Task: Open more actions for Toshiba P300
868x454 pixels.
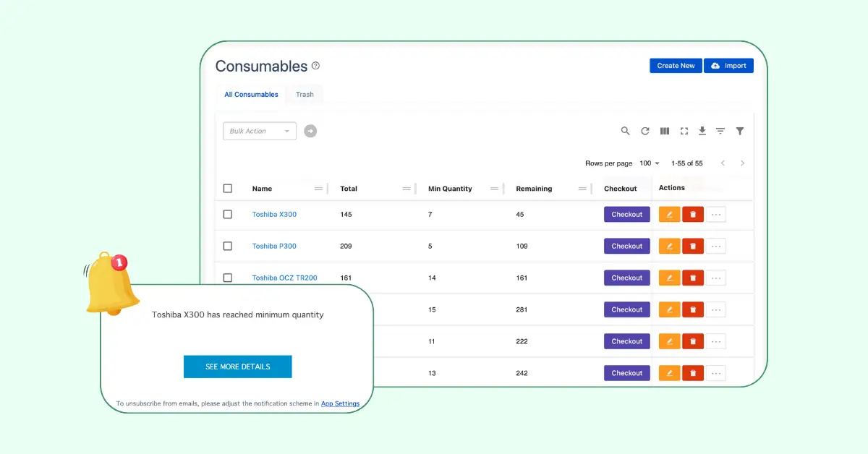Action: 716,246
